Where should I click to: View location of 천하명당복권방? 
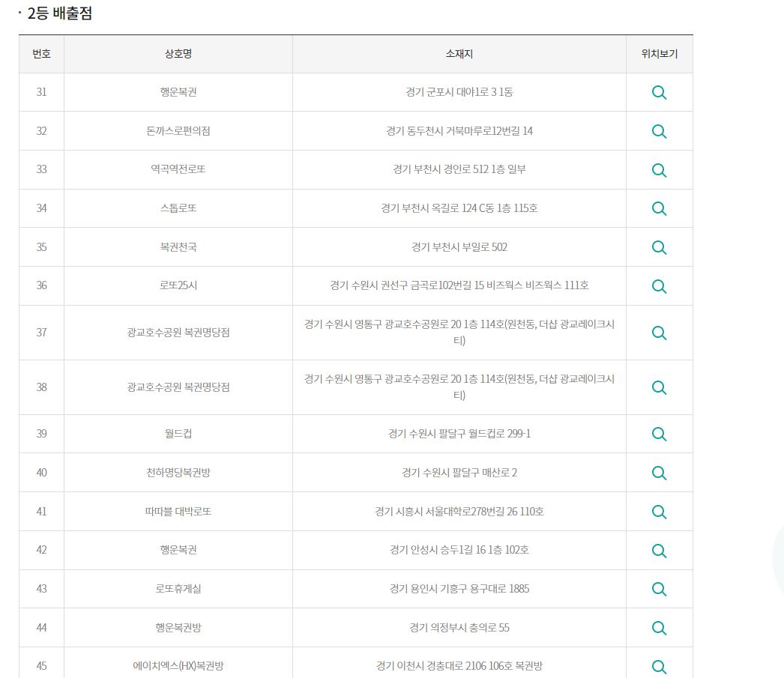(x=659, y=473)
